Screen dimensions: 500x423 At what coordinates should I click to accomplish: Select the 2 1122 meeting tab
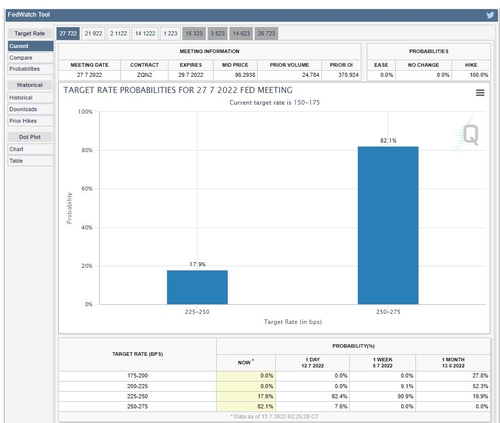click(x=118, y=33)
